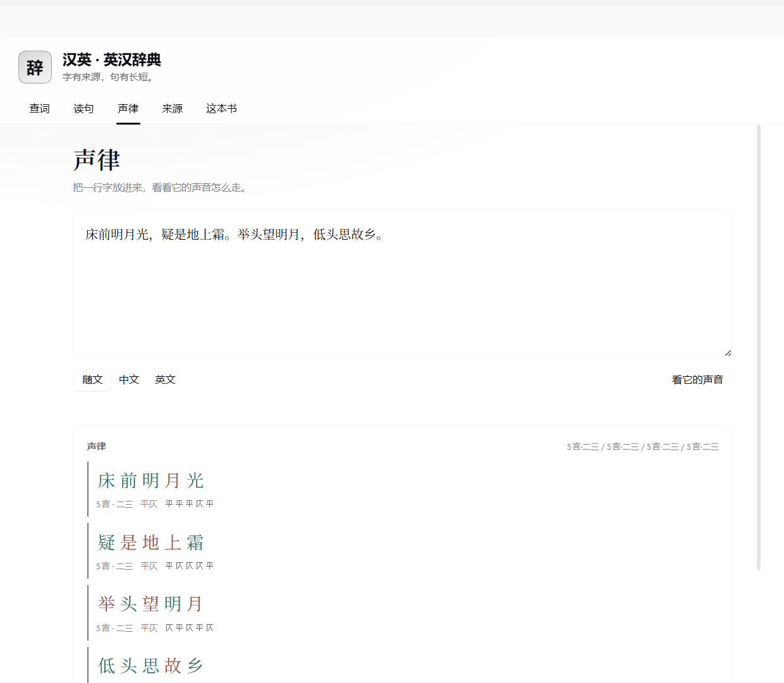Image resolution: width=784 pixels, height=683 pixels.
Task: Click the line 低头思故乡 in results
Action: click(x=150, y=665)
